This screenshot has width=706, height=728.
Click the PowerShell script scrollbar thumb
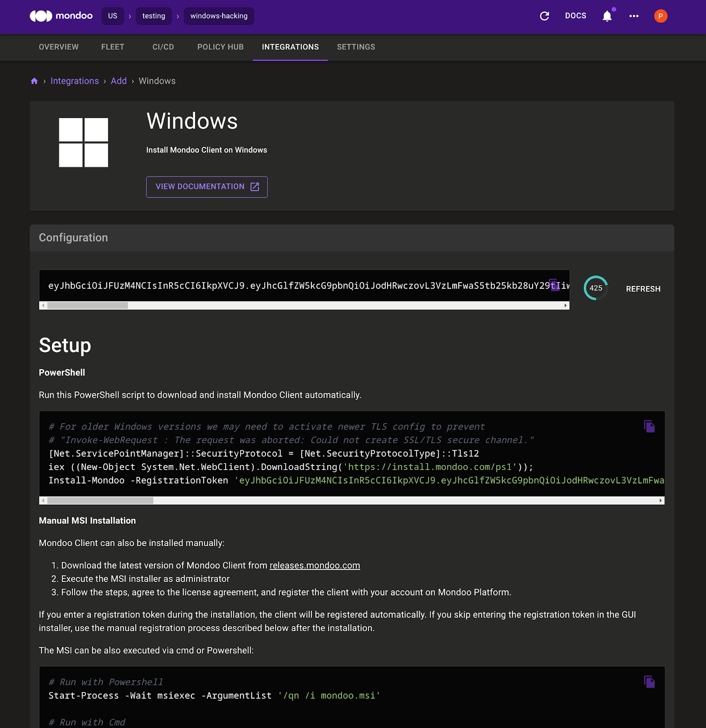click(x=100, y=500)
